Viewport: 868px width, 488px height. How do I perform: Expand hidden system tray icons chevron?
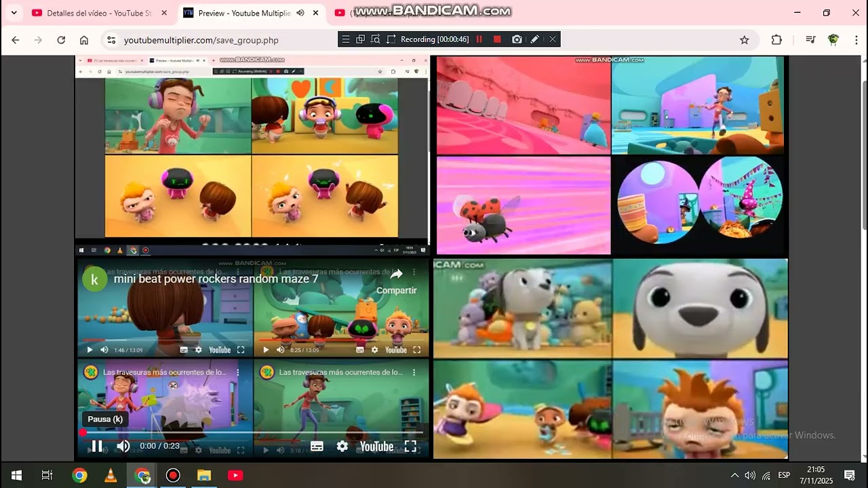[734, 475]
